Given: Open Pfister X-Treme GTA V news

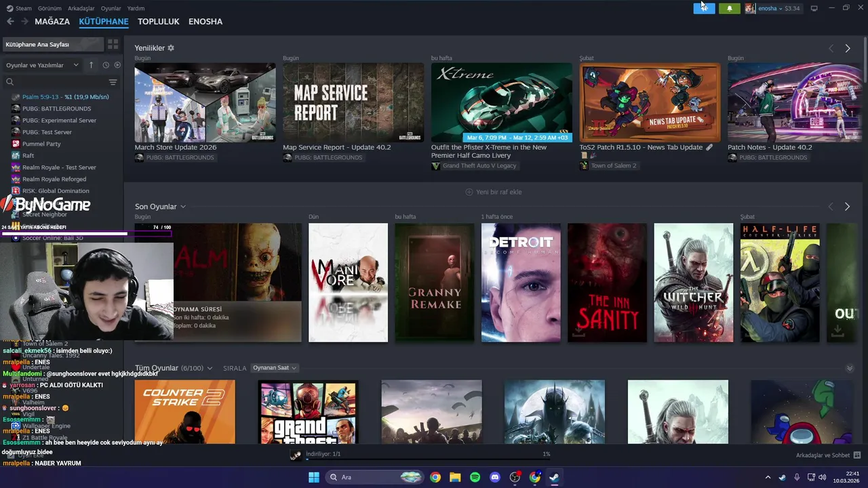Looking at the screenshot, I should click(502, 103).
